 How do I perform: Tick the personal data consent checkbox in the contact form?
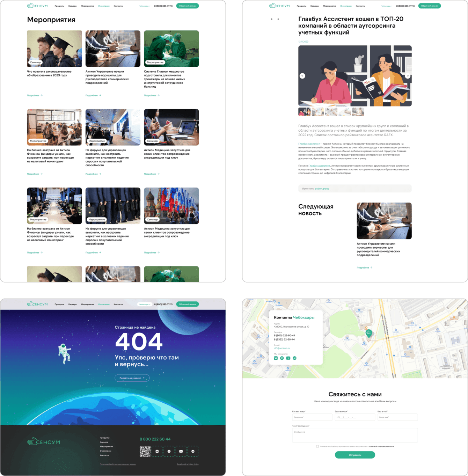(317, 446)
